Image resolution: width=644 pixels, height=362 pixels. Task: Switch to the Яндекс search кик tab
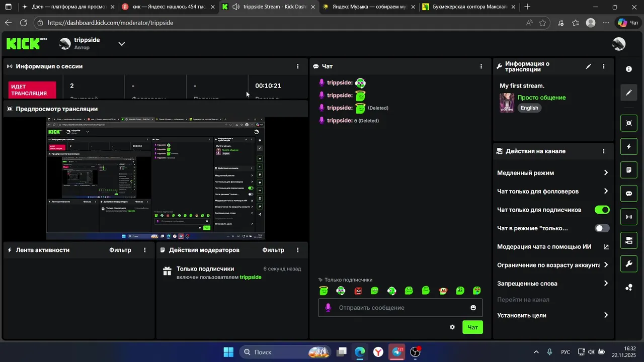(169, 7)
